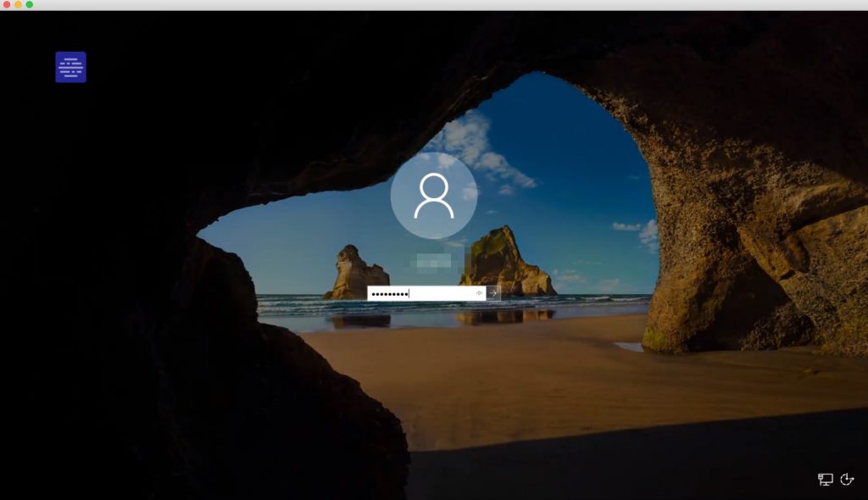
Task: Click the circular clock-like accessibility icon
Action: click(x=847, y=480)
